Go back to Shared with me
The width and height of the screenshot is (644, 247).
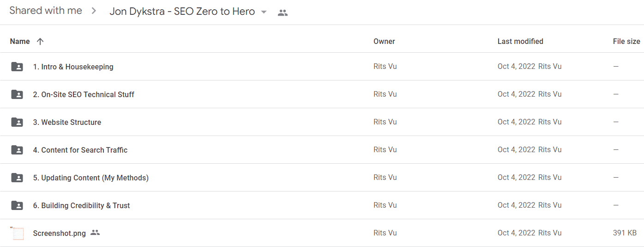pyautogui.click(x=46, y=11)
